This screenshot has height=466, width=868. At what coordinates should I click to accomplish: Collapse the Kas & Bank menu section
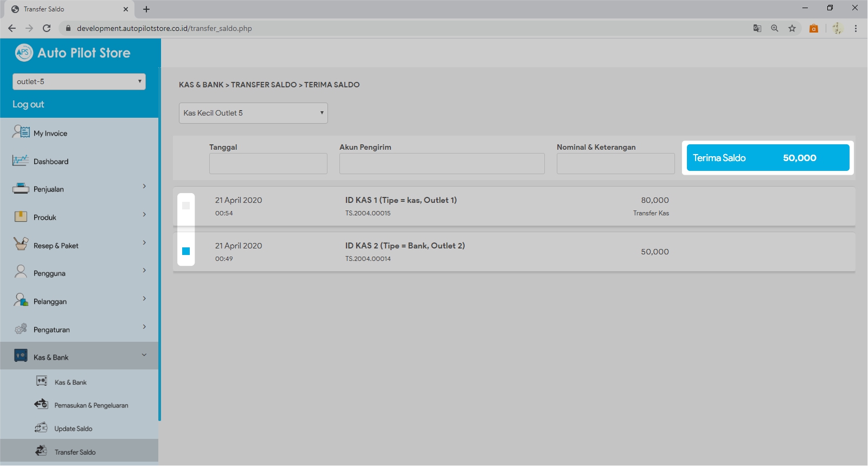(79, 356)
